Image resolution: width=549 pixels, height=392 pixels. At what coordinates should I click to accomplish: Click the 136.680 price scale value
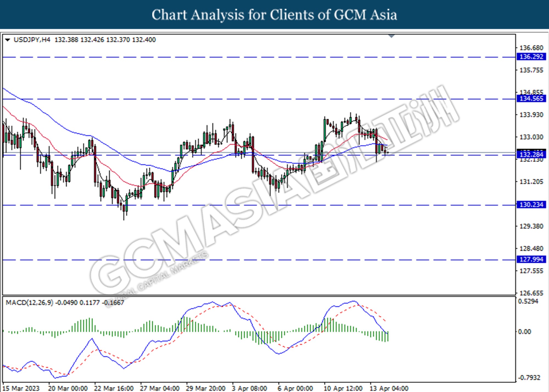[531, 48]
